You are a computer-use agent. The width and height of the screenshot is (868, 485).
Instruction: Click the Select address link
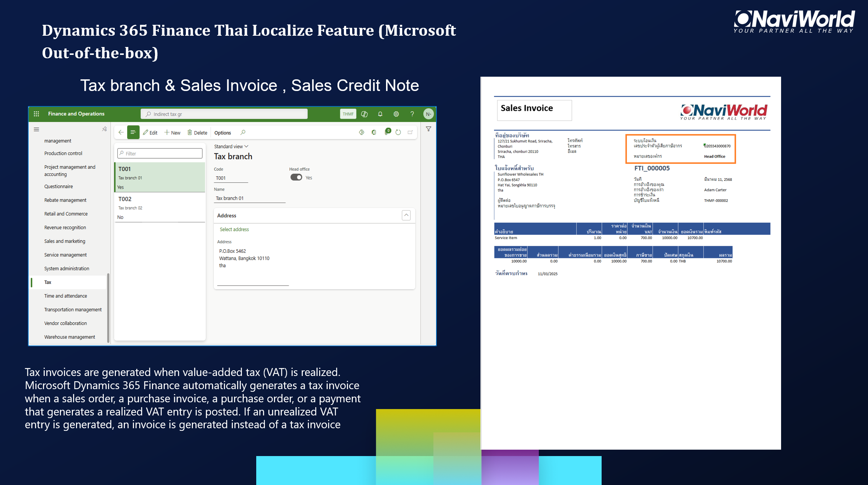tap(234, 229)
